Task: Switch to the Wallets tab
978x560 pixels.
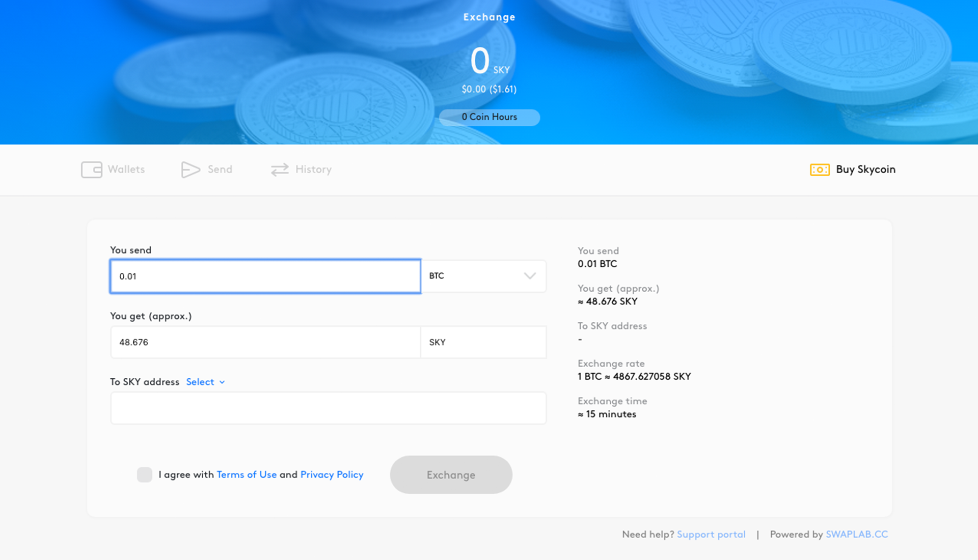Action: (126, 170)
